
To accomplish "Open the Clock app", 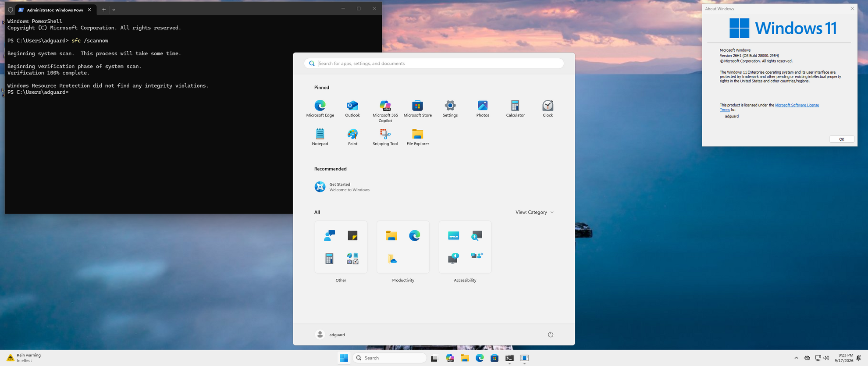I will [548, 109].
